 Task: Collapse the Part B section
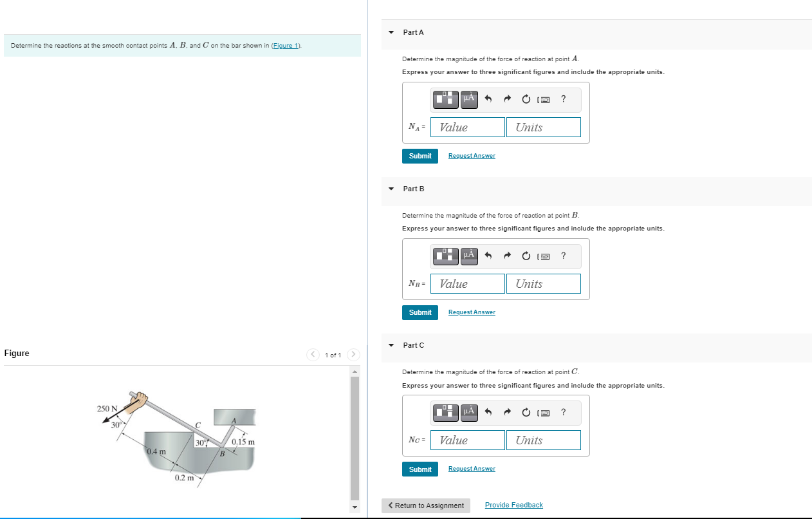coord(391,189)
